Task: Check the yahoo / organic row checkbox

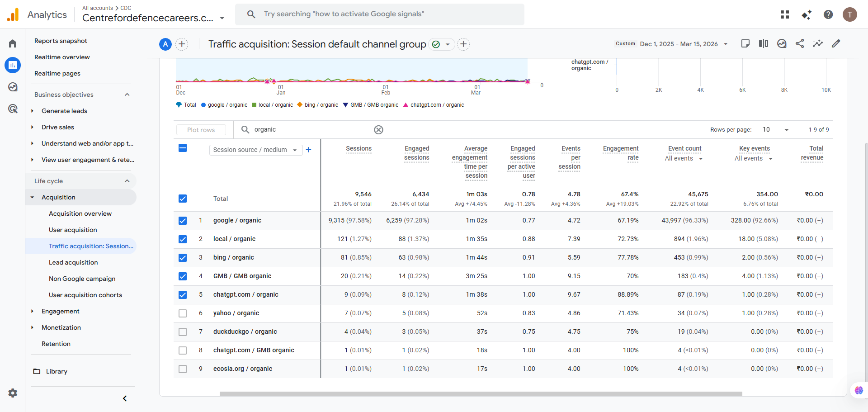Action: point(183,313)
